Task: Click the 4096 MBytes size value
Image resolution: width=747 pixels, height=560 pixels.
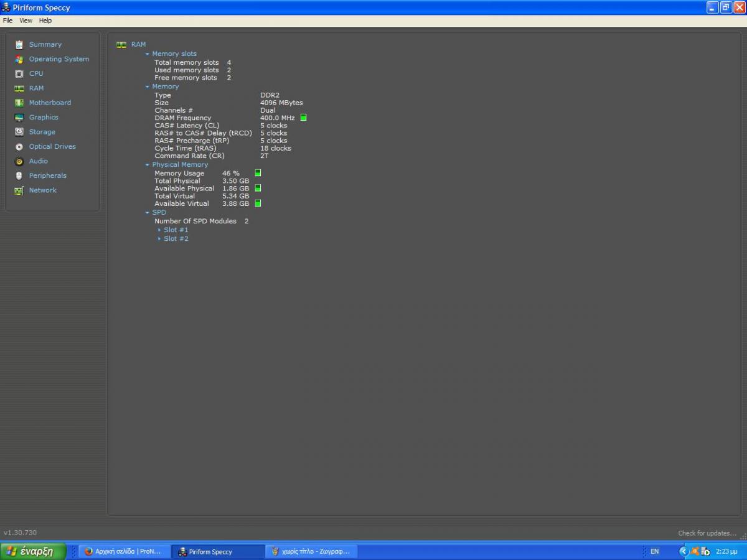Action: [281, 103]
